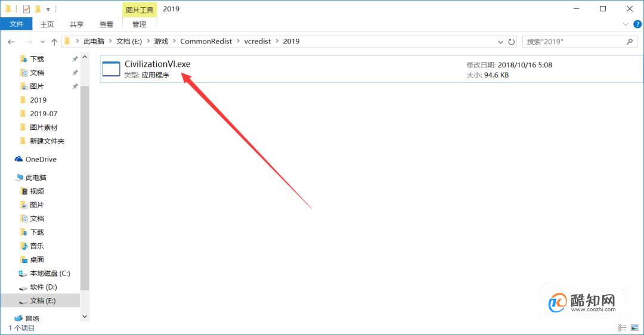The height and width of the screenshot is (335, 644).
Task: Expand the ribbon with the chevron
Action: (x=626, y=24)
